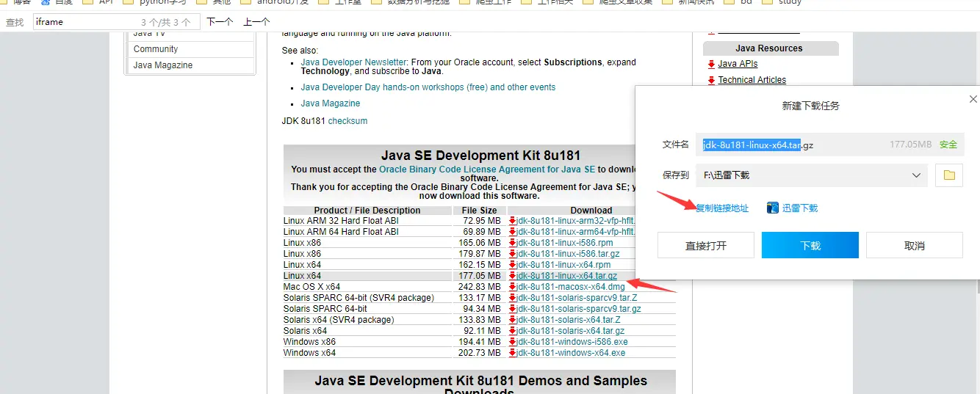980x394 pixels.
Task: Click download arrow icon for linux-i586.rpm
Action: pyautogui.click(x=512, y=243)
